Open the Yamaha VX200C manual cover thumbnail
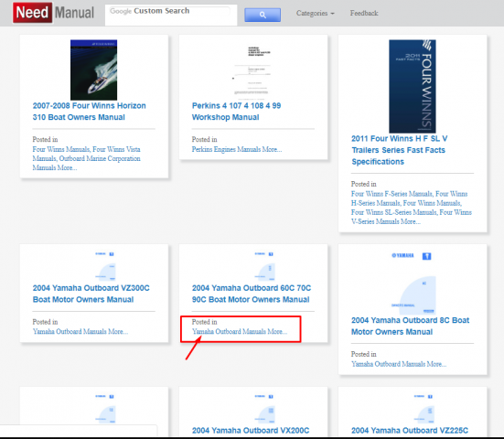The image size is (504, 439). (264, 409)
